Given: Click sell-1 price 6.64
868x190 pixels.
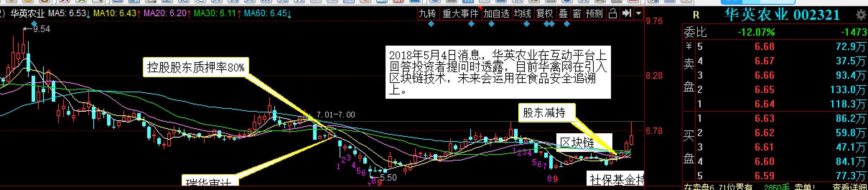Looking at the screenshot, I should (x=764, y=104).
